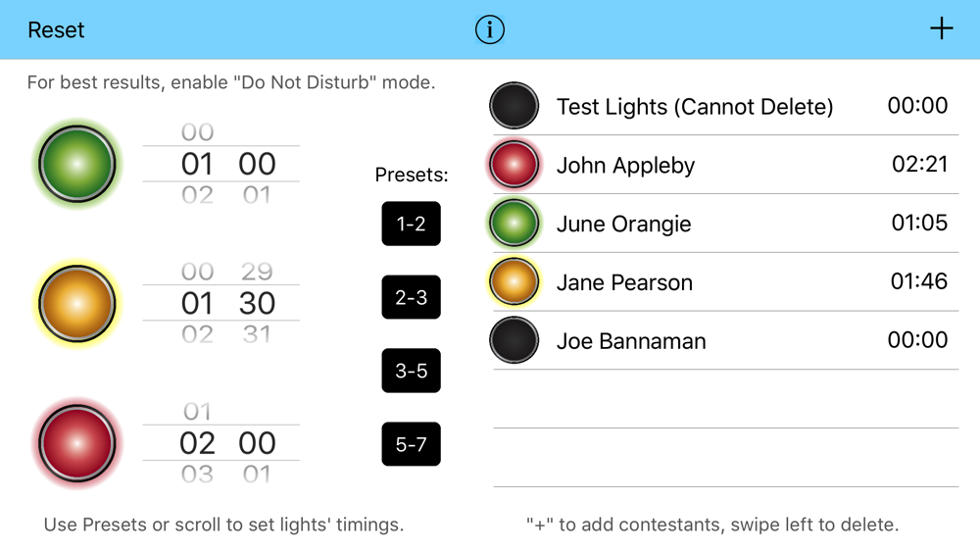
Task: Click the dark light beside Joe Bannaman
Action: point(514,341)
